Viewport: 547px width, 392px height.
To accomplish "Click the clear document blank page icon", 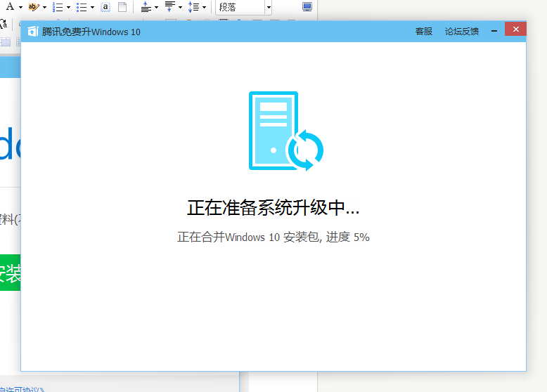I will point(122,7).
